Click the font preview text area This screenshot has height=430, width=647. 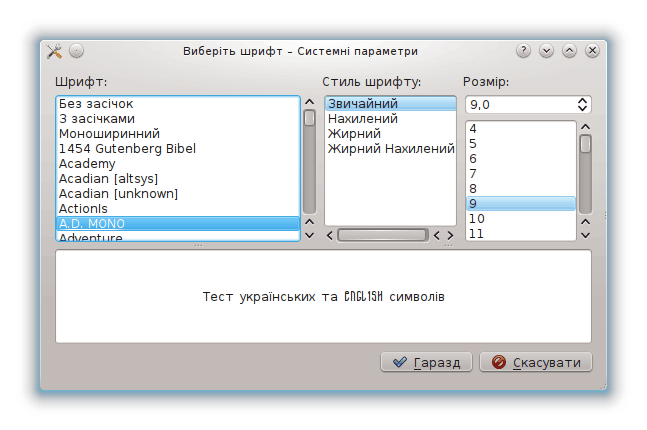(323, 297)
